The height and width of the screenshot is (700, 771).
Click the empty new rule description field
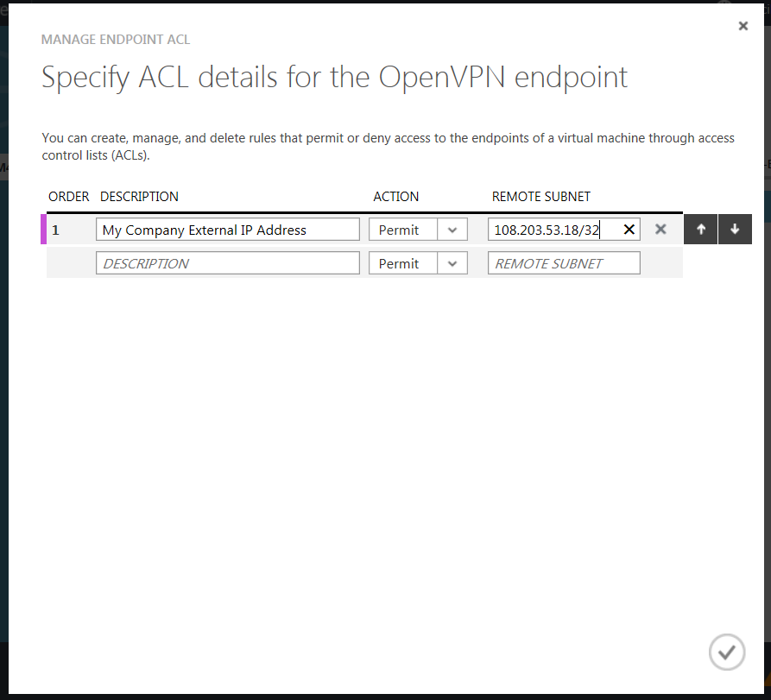227,263
